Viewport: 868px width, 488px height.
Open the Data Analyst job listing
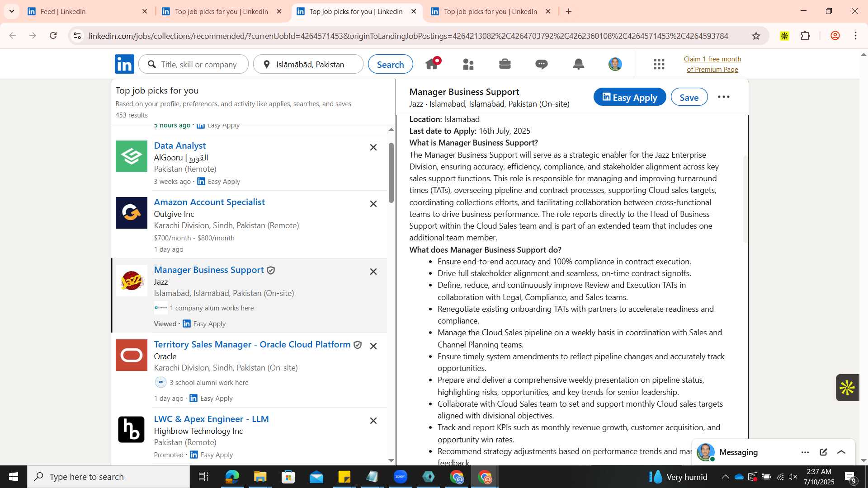coord(179,145)
